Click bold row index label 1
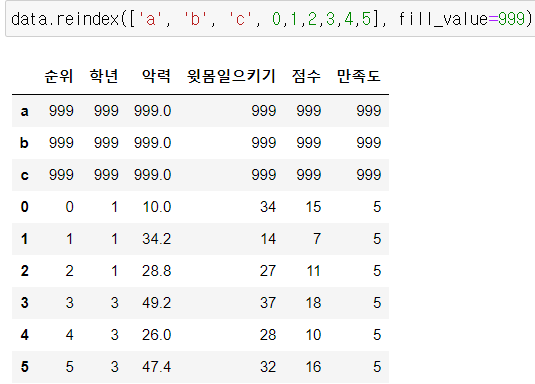535x384 pixels. [x=24, y=239]
